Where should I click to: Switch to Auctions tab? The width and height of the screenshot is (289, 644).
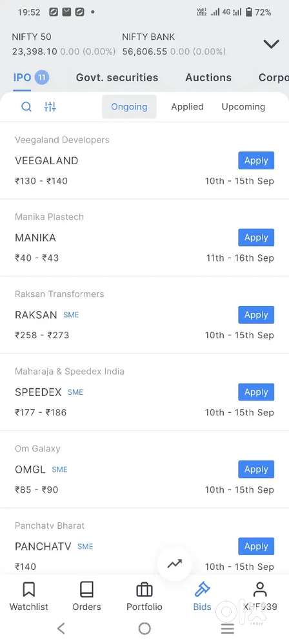click(208, 78)
